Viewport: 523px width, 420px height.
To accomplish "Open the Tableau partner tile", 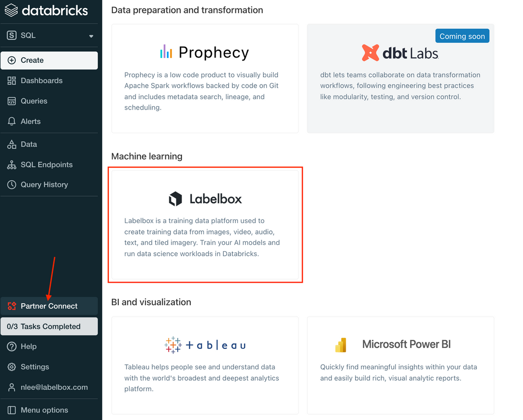I will pyautogui.click(x=204, y=366).
